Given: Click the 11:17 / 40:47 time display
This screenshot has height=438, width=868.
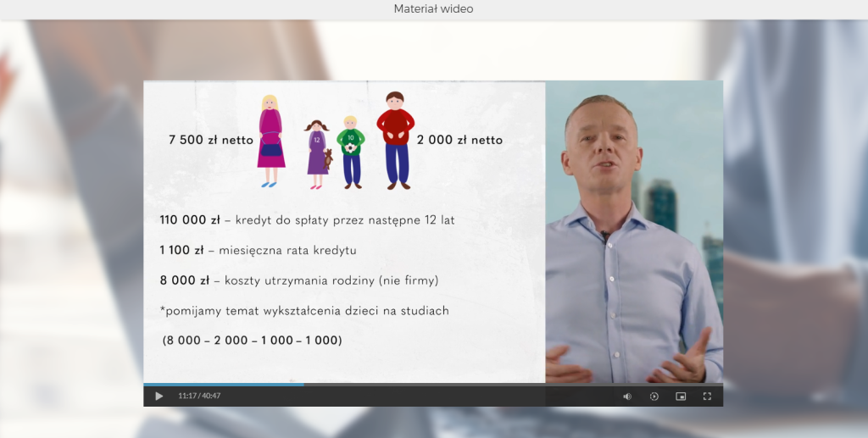Looking at the screenshot, I should (x=199, y=396).
